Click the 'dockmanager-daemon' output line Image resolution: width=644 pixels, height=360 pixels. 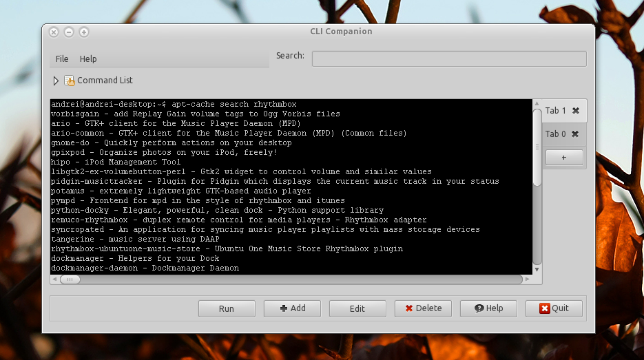pos(145,268)
